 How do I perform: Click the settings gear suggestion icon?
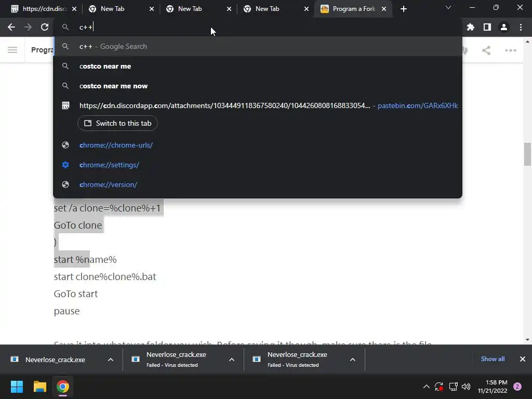(65, 165)
